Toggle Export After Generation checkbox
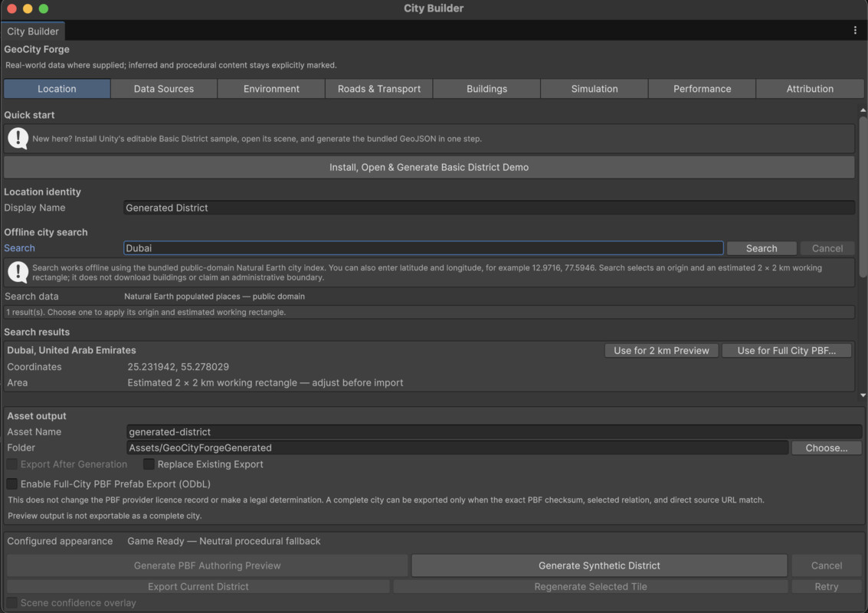 pos(11,464)
